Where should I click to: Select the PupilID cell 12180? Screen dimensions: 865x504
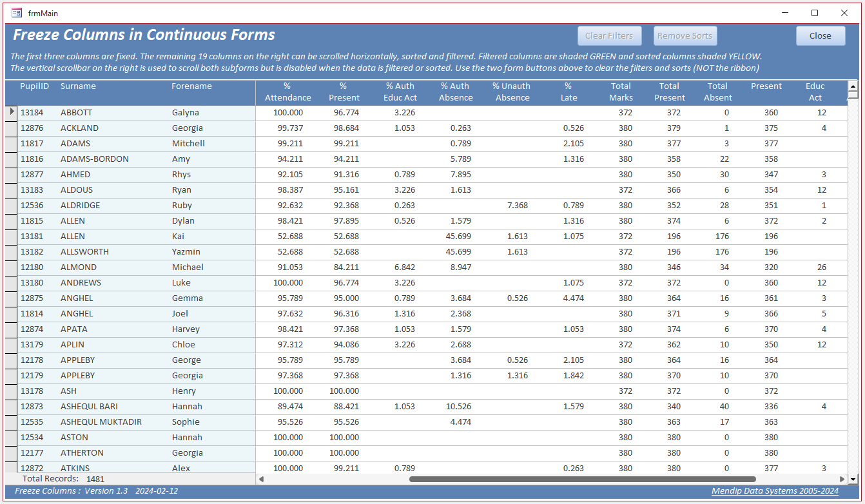pos(33,267)
